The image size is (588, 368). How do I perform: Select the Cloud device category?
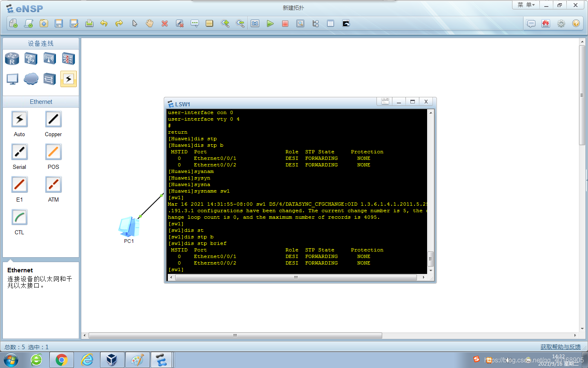click(31, 79)
